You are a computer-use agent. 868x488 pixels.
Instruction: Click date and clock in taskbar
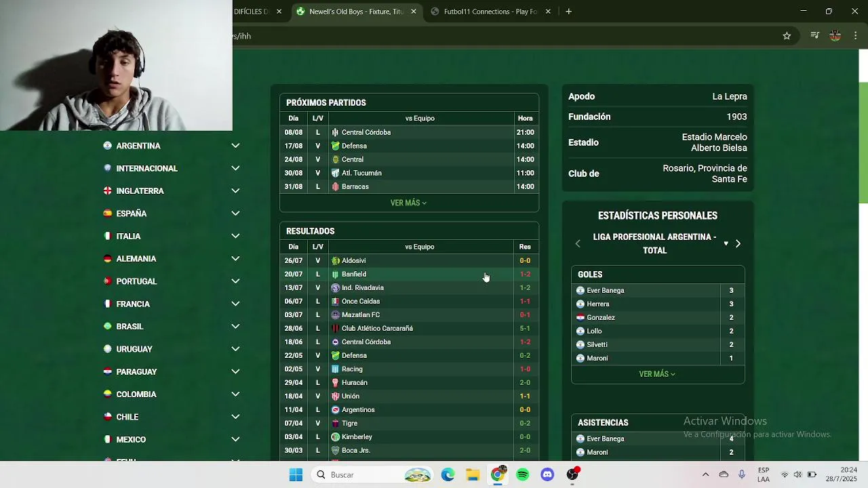(x=842, y=474)
